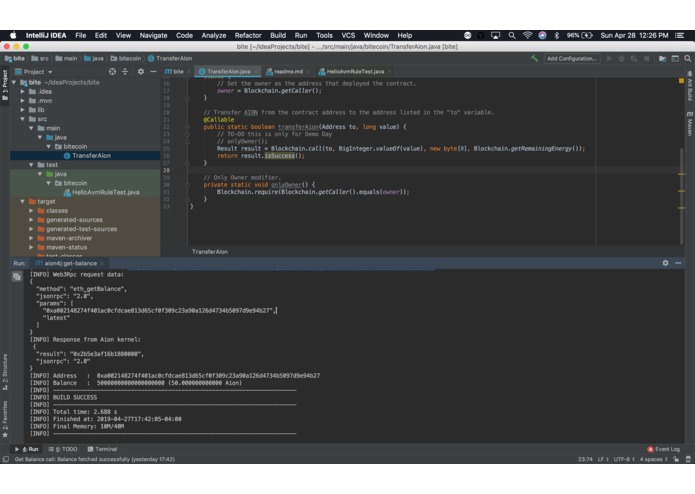Open the Apple menu
695x494 pixels.
pos(13,35)
